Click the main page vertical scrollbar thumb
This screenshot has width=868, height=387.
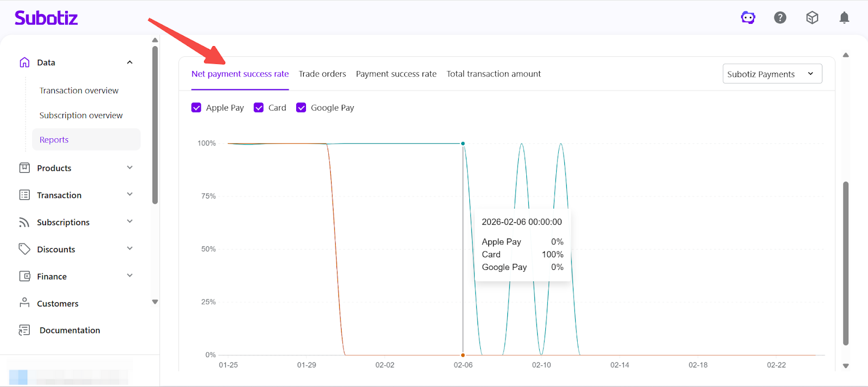coord(845,263)
